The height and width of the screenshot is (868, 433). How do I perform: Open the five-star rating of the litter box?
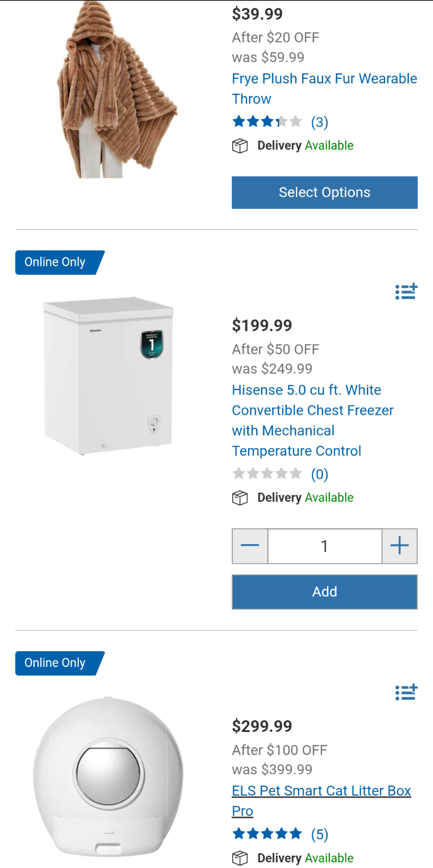(x=267, y=834)
